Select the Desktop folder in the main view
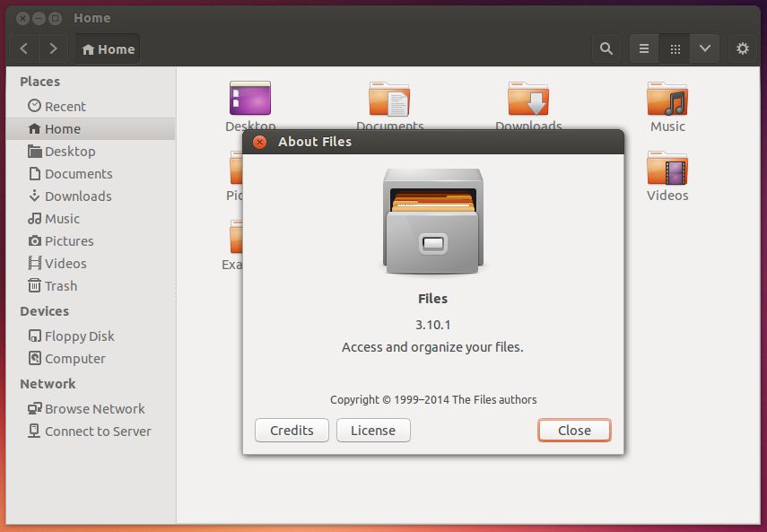This screenshot has height=532, width=767. 250,98
